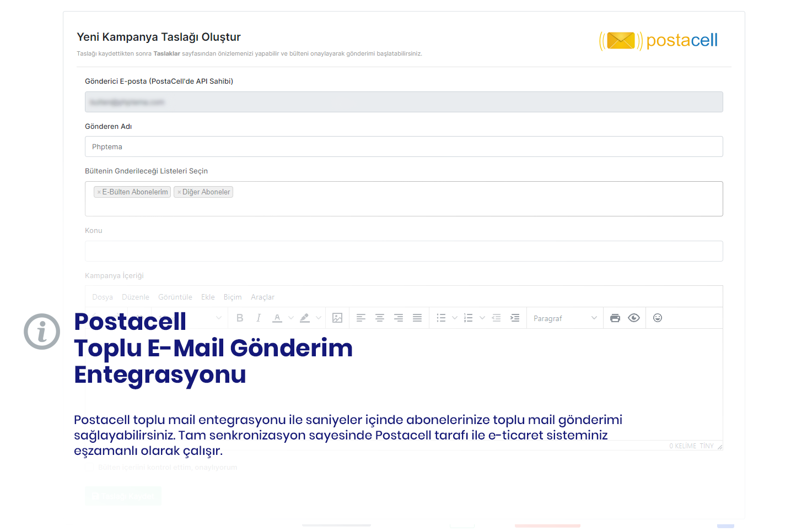This screenshot has height=532, width=807.
Task: Remove the 'E-Bülten Abonelerim' list tag
Action: [x=99, y=192]
